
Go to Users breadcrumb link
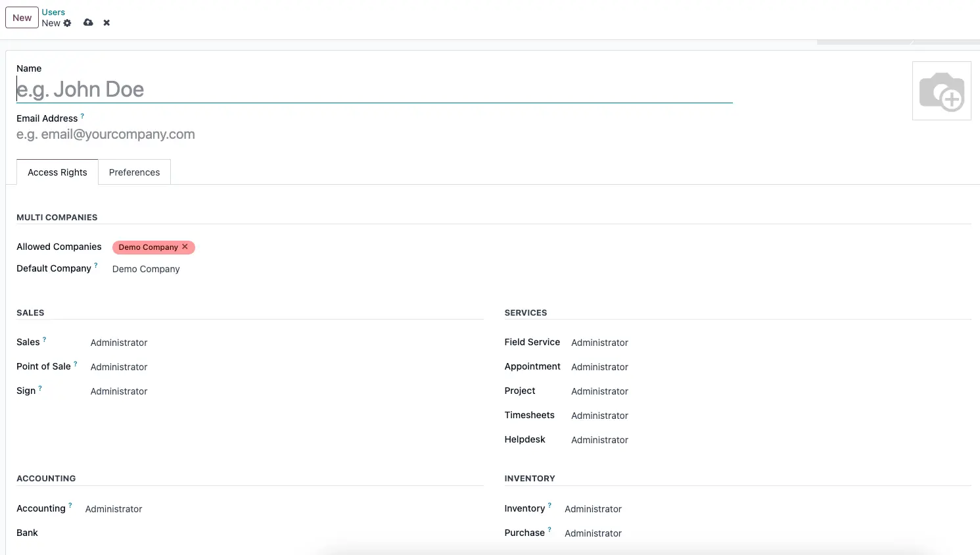coord(53,12)
